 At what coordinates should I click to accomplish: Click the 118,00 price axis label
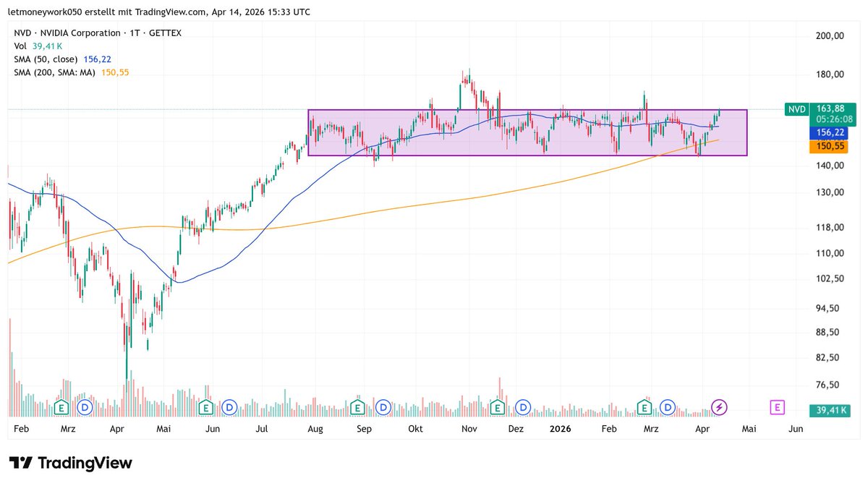[x=830, y=228]
